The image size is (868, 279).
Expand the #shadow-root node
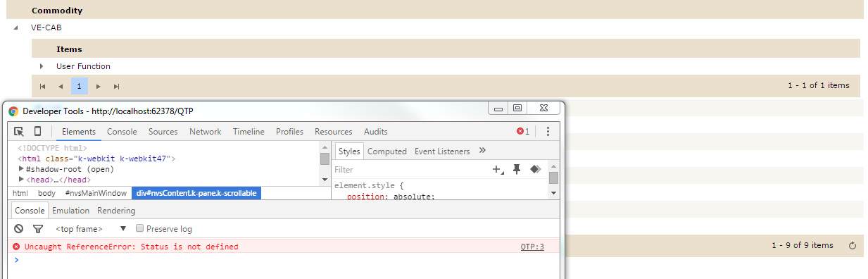tap(21, 169)
